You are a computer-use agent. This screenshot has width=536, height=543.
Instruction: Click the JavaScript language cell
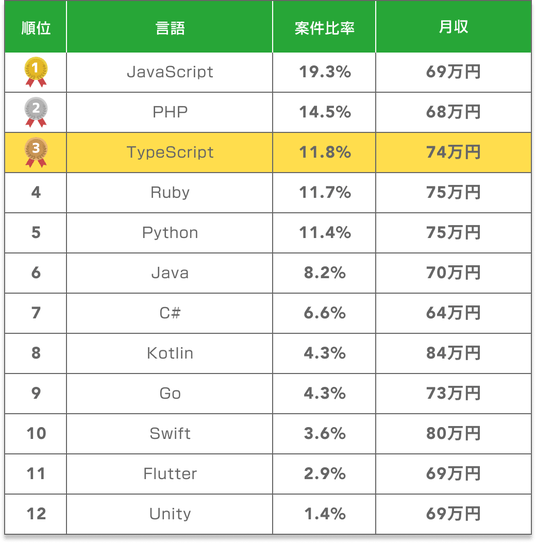tap(169, 72)
